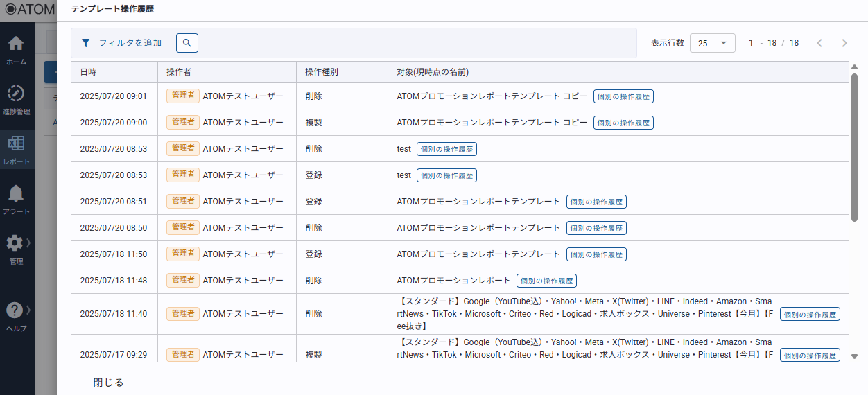Go to next page with right chevron
The image size is (868, 395).
(x=844, y=43)
